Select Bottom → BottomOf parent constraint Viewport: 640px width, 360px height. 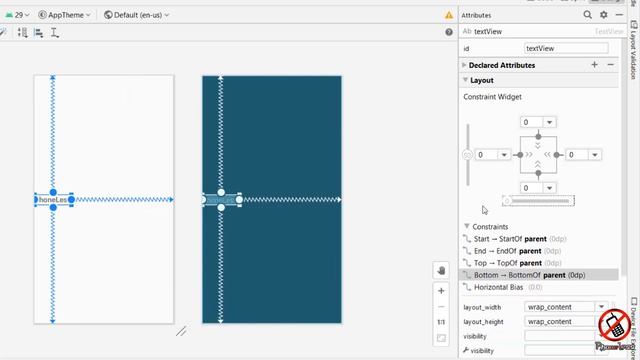coord(539,275)
